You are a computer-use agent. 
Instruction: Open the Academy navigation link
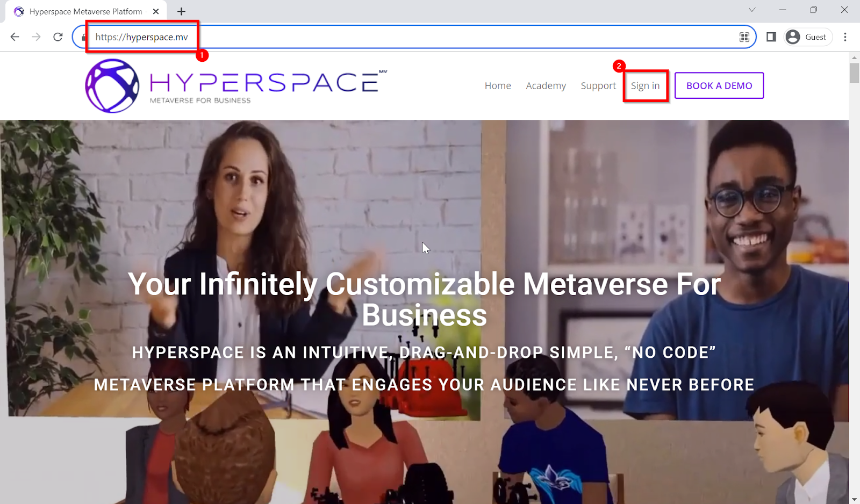(546, 85)
